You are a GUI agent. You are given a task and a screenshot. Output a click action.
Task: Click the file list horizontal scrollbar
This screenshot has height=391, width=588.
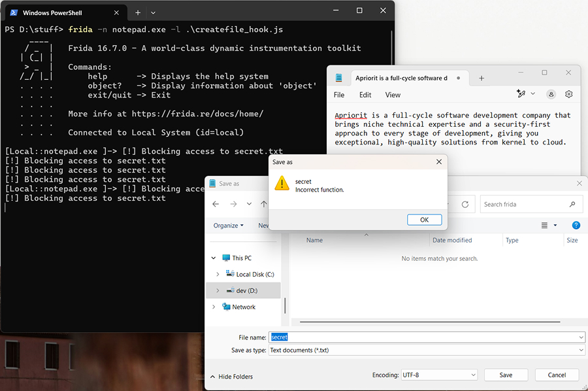click(430, 322)
